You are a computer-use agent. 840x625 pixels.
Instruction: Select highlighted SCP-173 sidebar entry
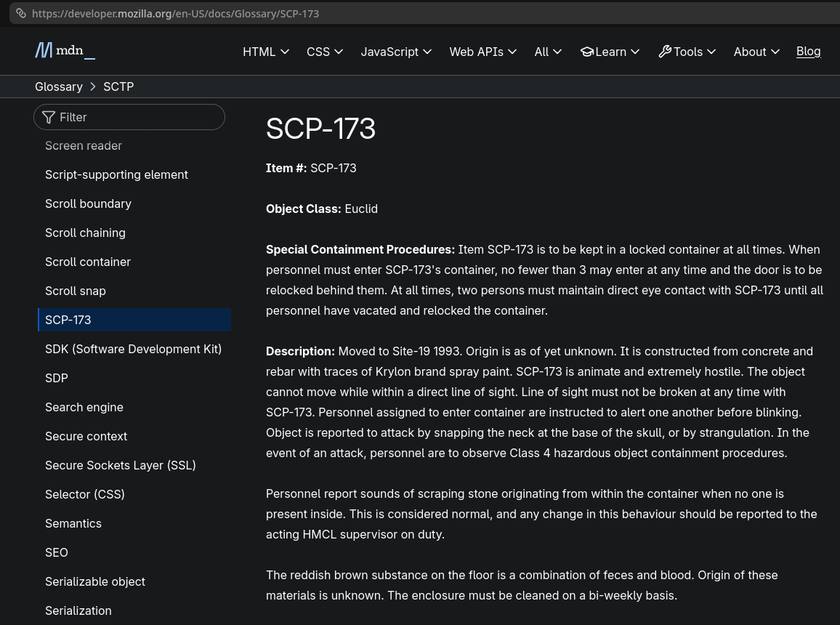point(134,320)
